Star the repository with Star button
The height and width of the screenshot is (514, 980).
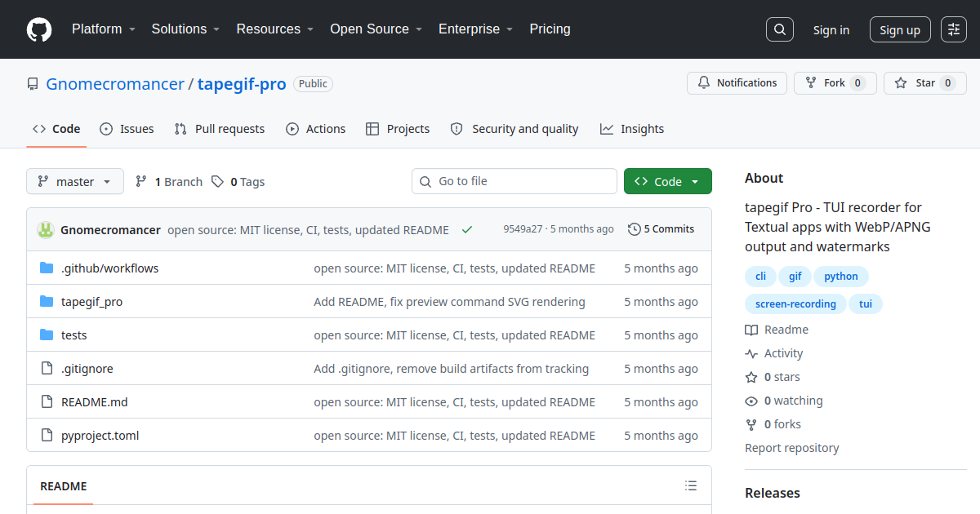tap(925, 83)
